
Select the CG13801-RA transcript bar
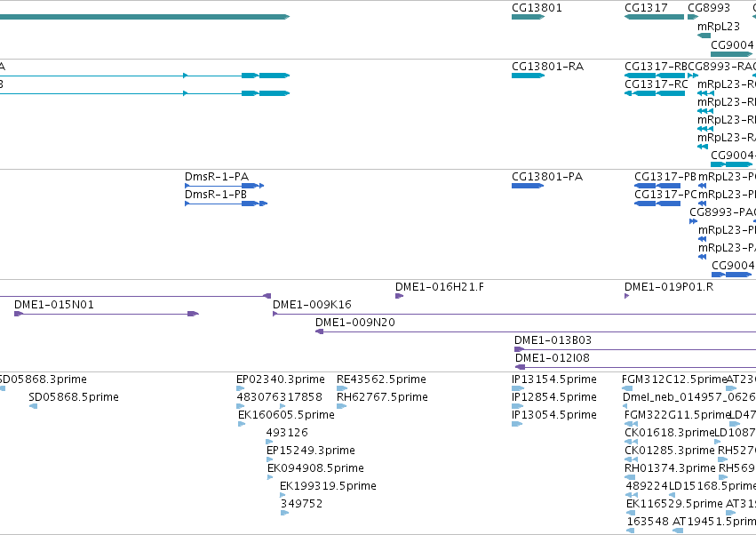pos(528,76)
